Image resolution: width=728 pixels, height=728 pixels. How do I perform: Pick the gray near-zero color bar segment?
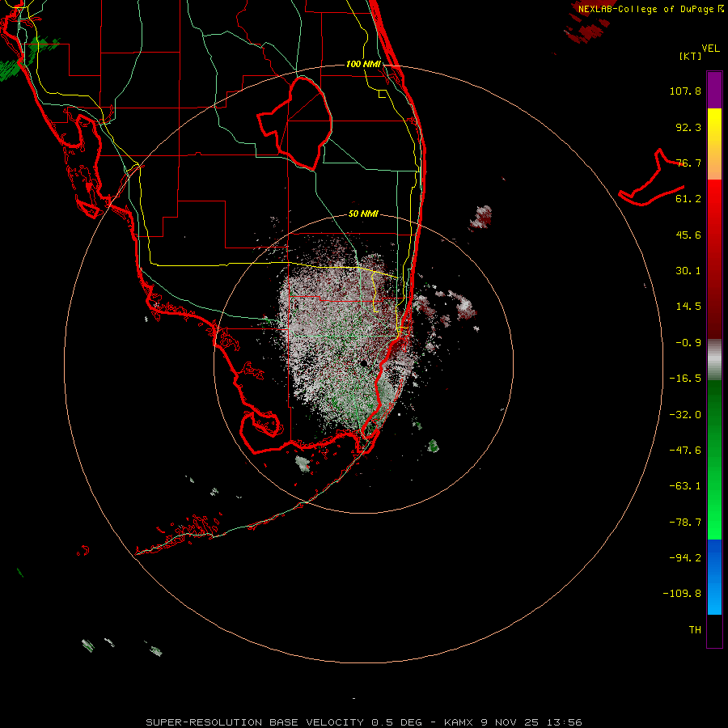pyautogui.click(x=714, y=359)
